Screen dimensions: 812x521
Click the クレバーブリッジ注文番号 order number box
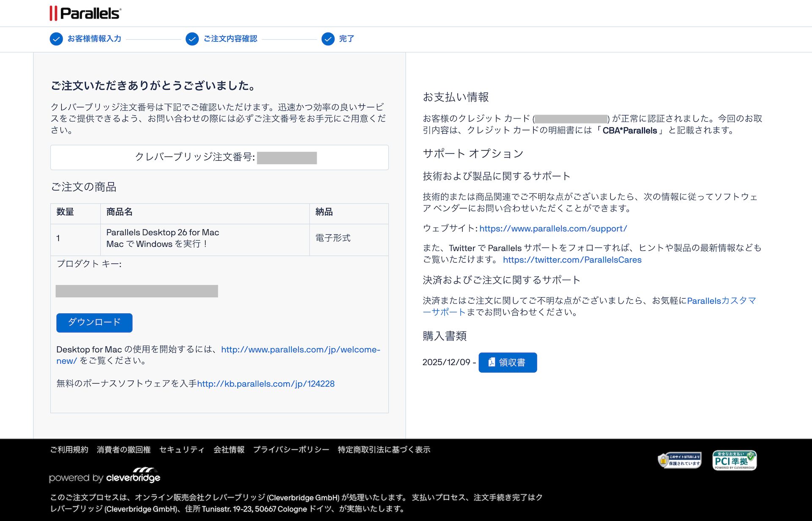(x=219, y=157)
